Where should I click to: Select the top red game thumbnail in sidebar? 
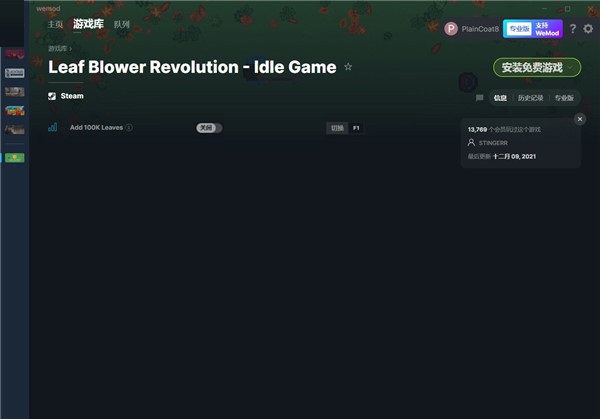15,54
